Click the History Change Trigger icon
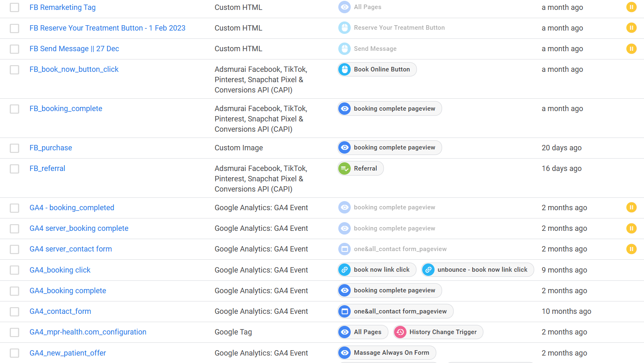Screen dimensions: 644x363 click(400, 332)
